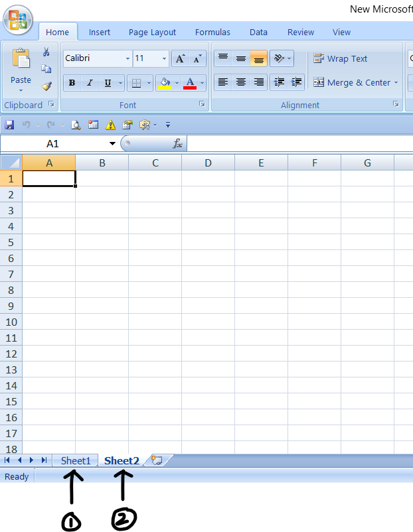Toggle Italic formatting

point(90,83)
